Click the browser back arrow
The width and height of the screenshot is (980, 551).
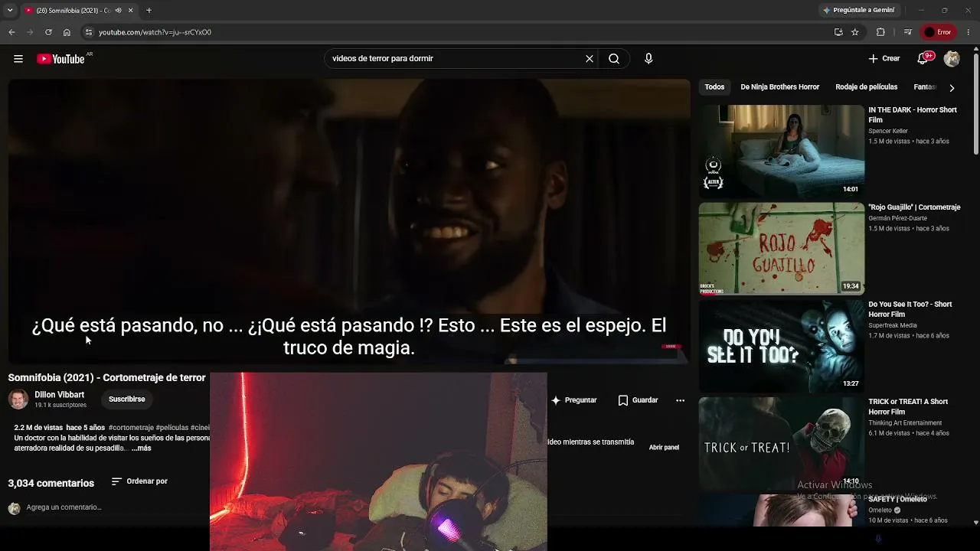pos(11,32)
